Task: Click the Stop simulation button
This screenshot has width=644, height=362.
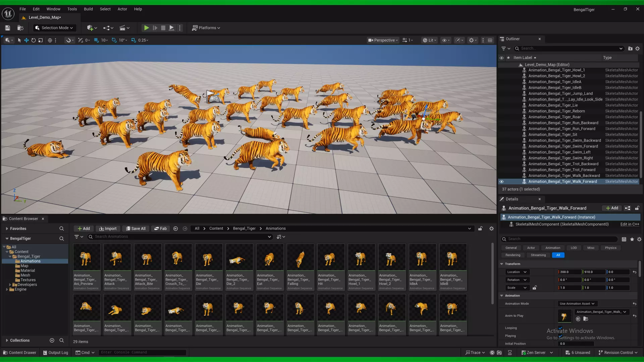Action: click(163, 28)
